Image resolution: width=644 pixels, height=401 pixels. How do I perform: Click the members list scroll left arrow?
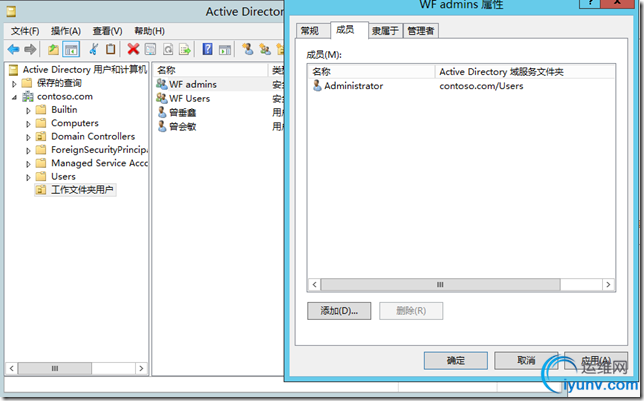[315, 284]
